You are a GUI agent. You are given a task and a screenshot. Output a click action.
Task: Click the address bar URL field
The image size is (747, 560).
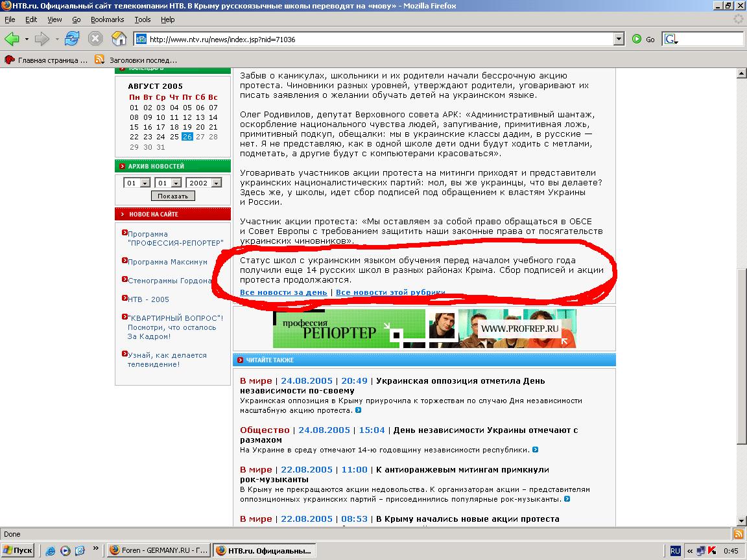(x=376, y=40)
